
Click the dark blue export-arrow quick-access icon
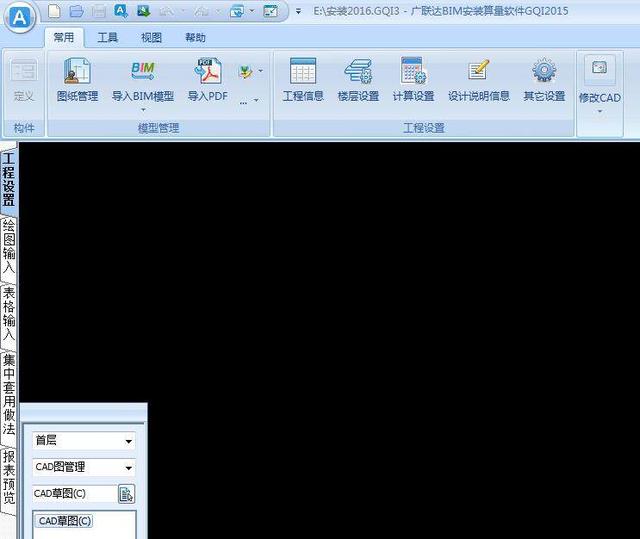(x=143, y=11)
